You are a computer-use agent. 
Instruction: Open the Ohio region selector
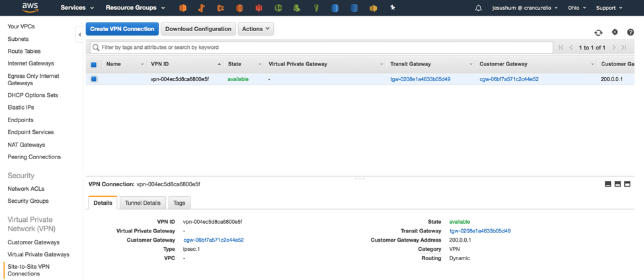point(577,8)
